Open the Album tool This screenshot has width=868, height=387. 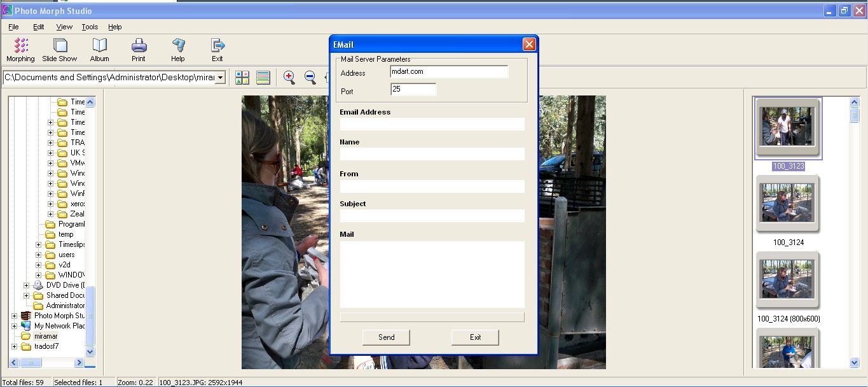click(x=99, y=50)
